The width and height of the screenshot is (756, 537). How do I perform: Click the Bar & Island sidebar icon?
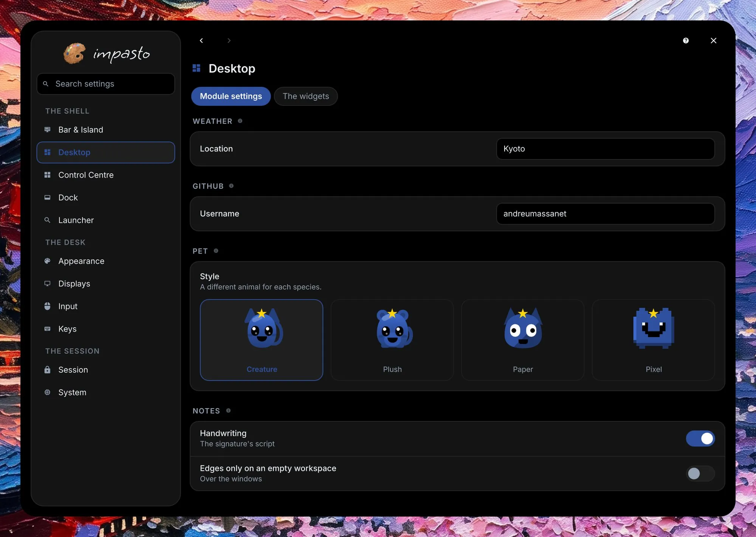(47, 130)
